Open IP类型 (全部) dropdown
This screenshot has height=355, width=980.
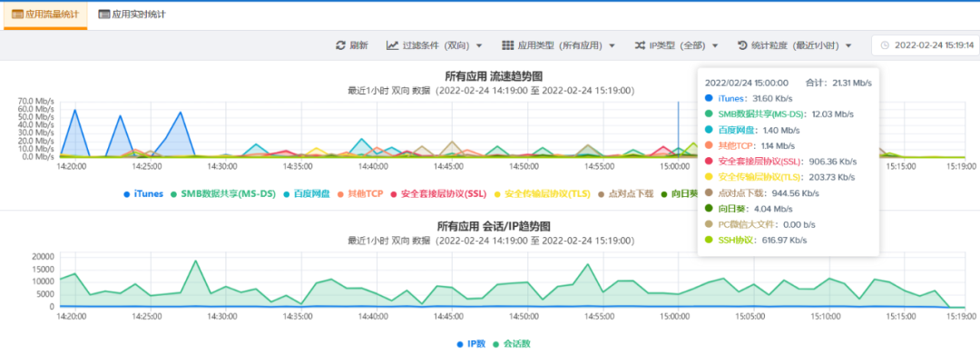[676, 45]
